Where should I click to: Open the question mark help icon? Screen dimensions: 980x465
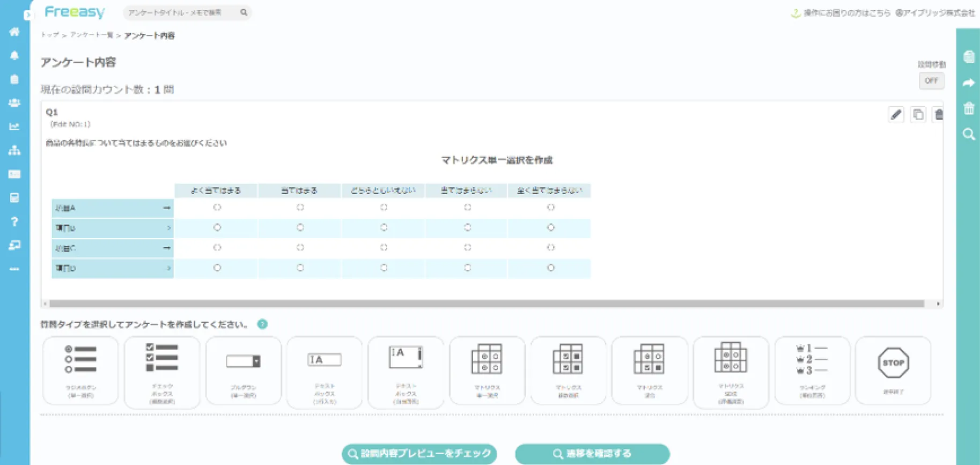(14, 221)
